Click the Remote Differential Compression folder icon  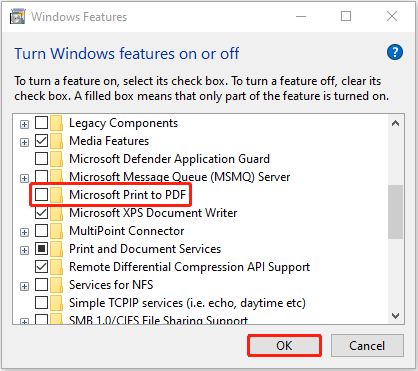56,267
